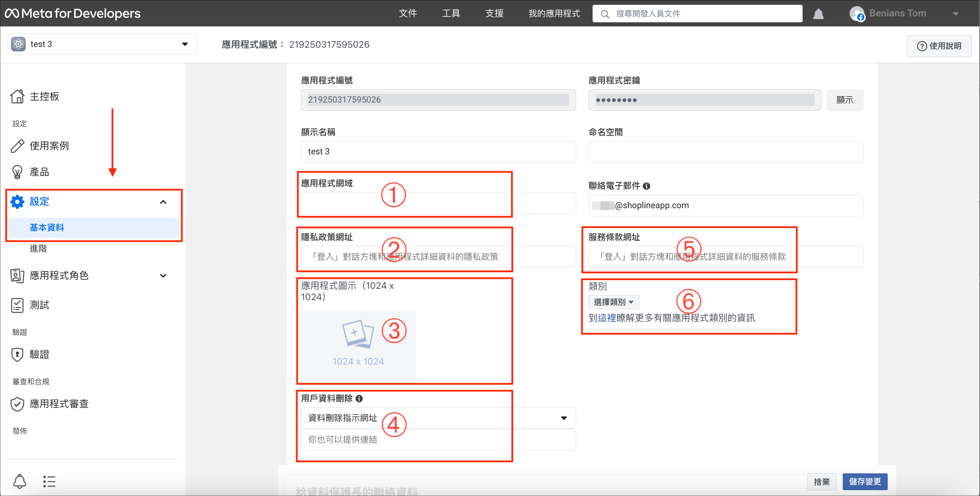
Task: Select the 進階 settings sub-item
Action: pos(38,248)
